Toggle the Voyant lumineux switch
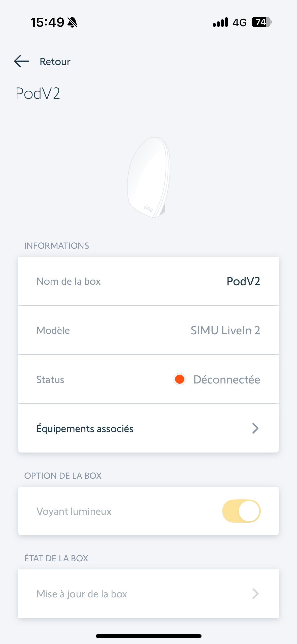This screenshot has height=644, width=297. 241,511
